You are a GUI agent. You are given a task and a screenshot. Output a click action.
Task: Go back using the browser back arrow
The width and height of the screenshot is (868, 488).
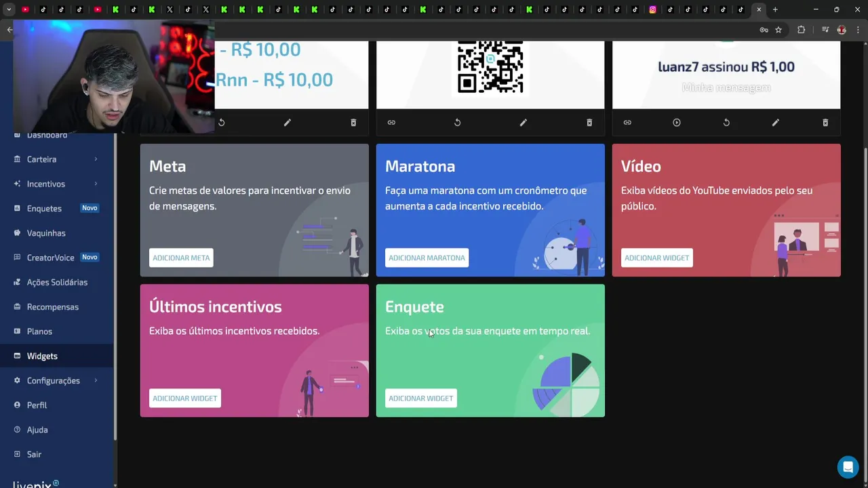(x=9, y=30)
